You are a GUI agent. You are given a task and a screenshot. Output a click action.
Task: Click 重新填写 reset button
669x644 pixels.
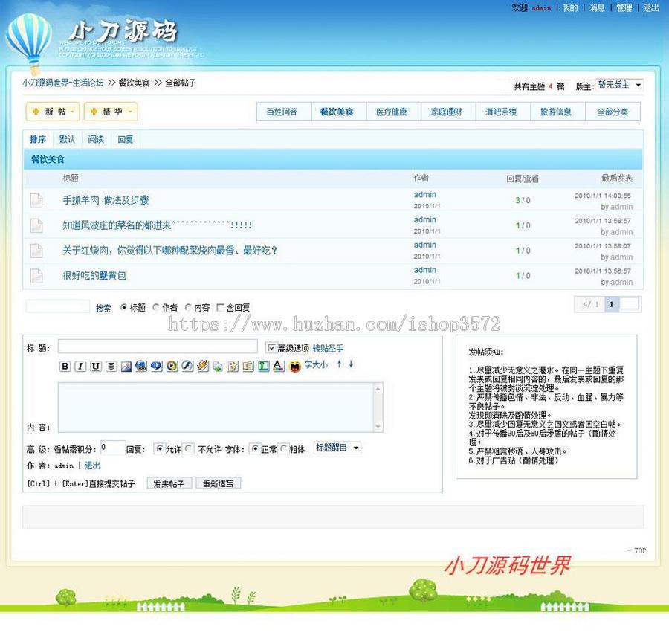tap(218, 483)
